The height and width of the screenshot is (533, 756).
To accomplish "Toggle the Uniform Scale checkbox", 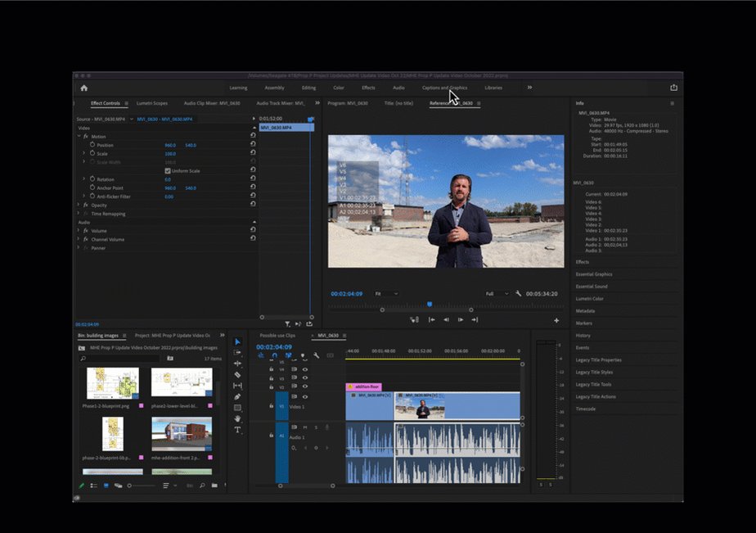I will tap(168, 171).
